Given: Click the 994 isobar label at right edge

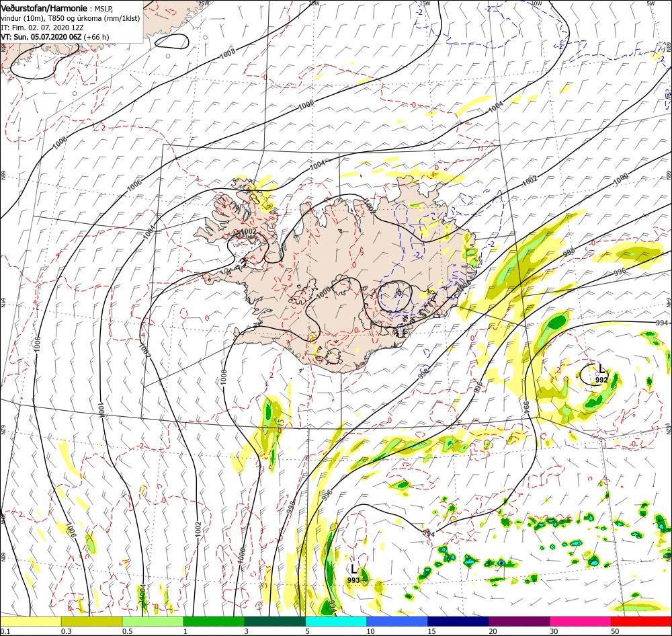Looking at the screenshot, I should (662, 323).
